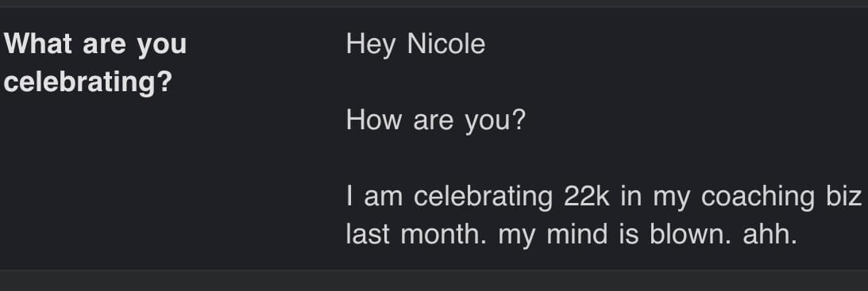Click the word 'mind' in the last line

pyautogui.click(x=577, y=233)
